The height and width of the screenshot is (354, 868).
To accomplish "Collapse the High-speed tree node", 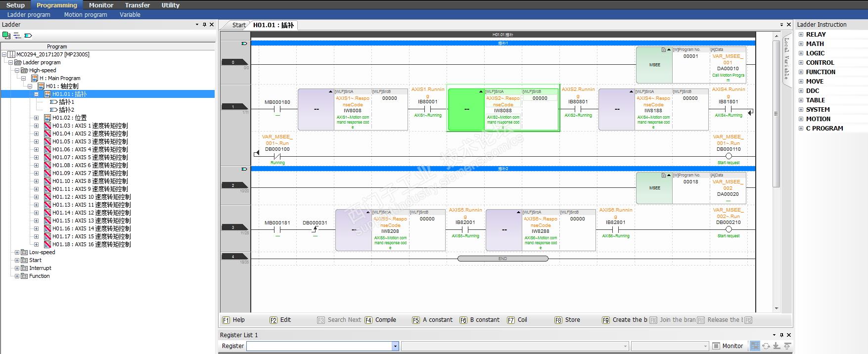I will coord(17,70).
